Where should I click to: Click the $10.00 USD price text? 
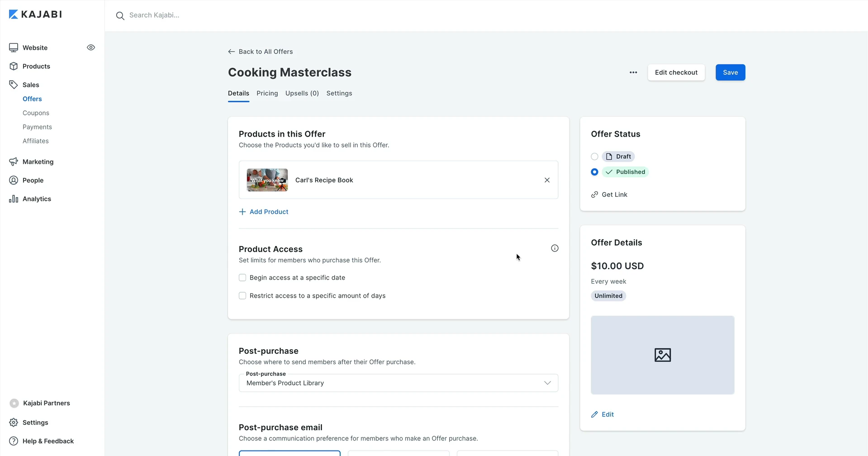tap(617, 266)
